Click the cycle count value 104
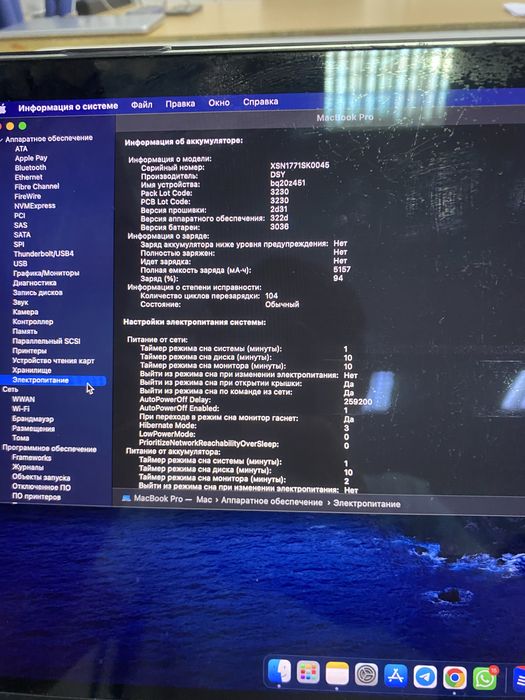The image size is (525, 700). (271, 296)
